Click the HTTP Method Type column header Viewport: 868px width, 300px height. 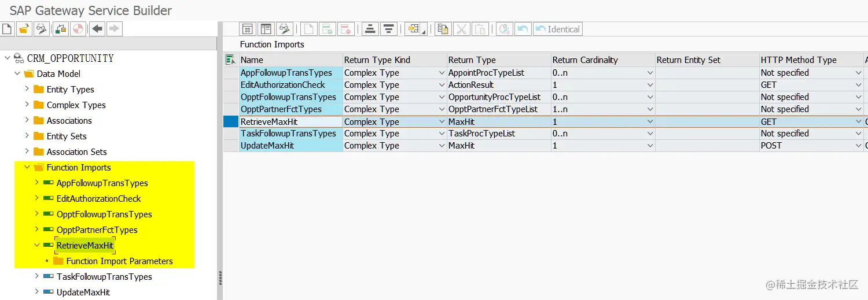812,60
